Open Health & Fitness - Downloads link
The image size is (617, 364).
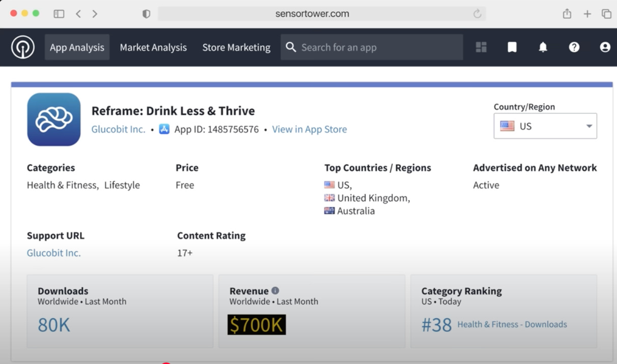512,324
